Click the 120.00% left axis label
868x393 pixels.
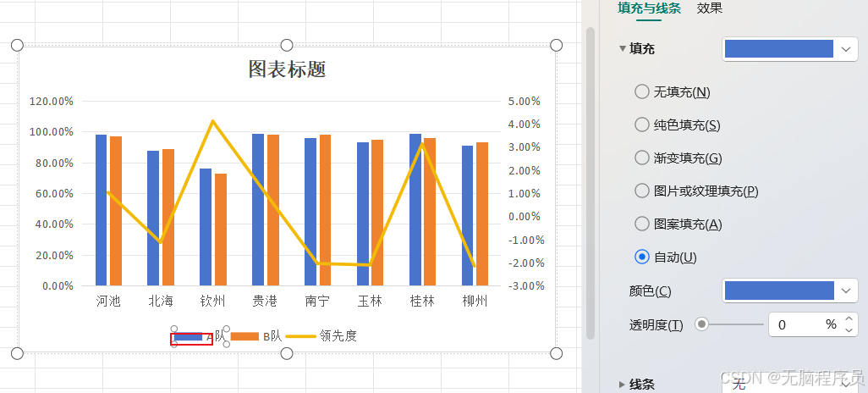pyautogui.click(x=52, y=102)
